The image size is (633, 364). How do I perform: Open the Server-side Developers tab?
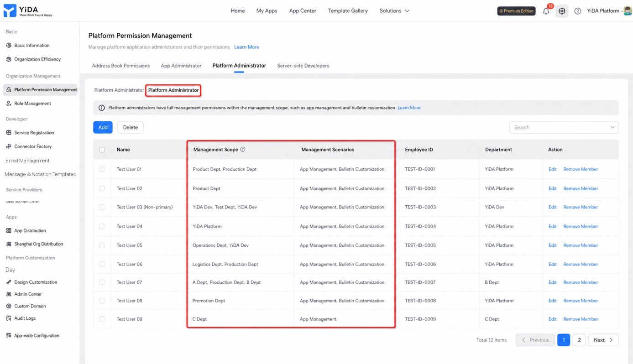pos(303,66)
